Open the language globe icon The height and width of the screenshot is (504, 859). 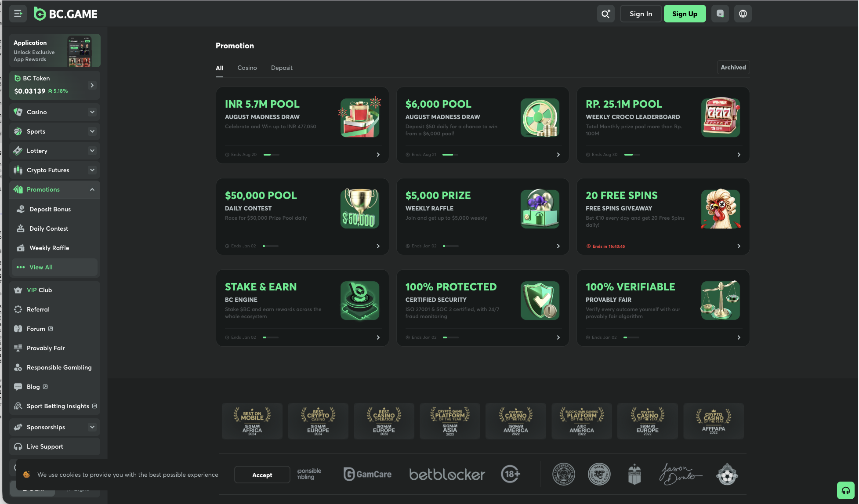click(743, 14)
